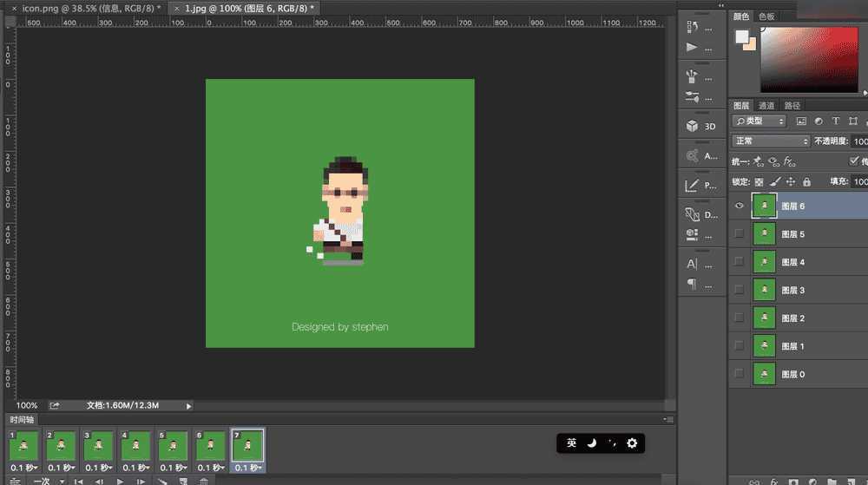
Task: Show layer 图层 5 visibility box
Action: pos(740,234)
